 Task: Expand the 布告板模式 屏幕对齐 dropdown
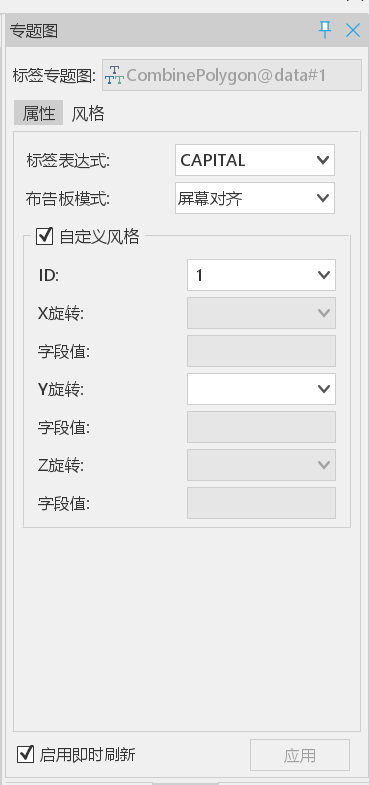[255, 198]
